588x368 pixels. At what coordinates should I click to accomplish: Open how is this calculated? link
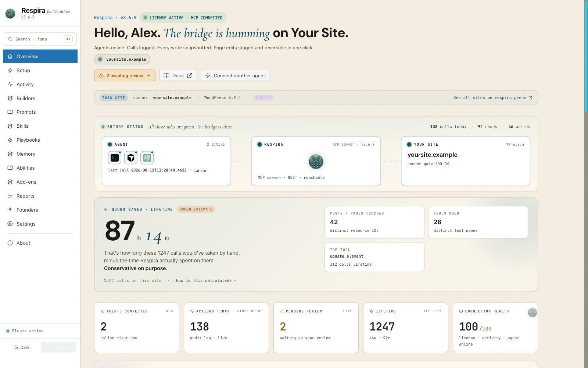[206, 280]
